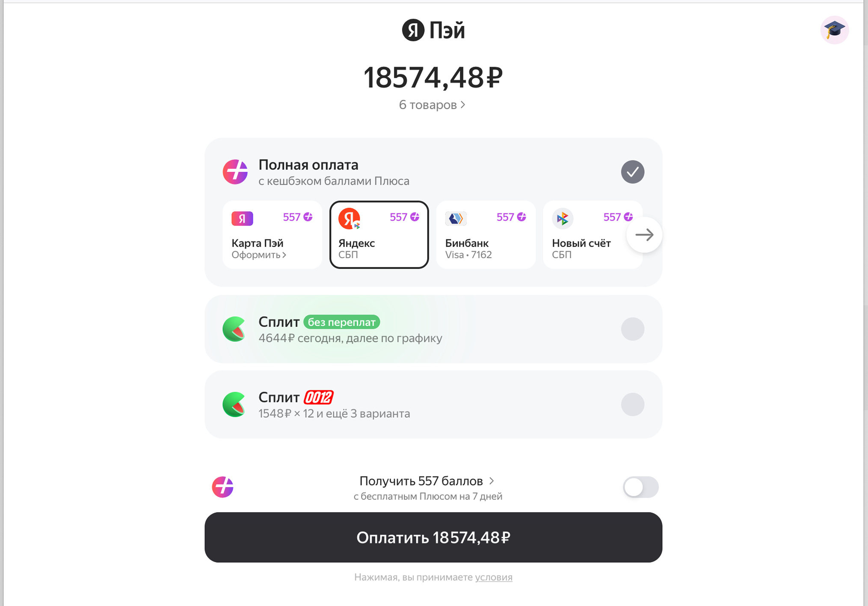Click the Карта Пэй card icon
This screenshot has width=868, height=606.
(242, 218)
